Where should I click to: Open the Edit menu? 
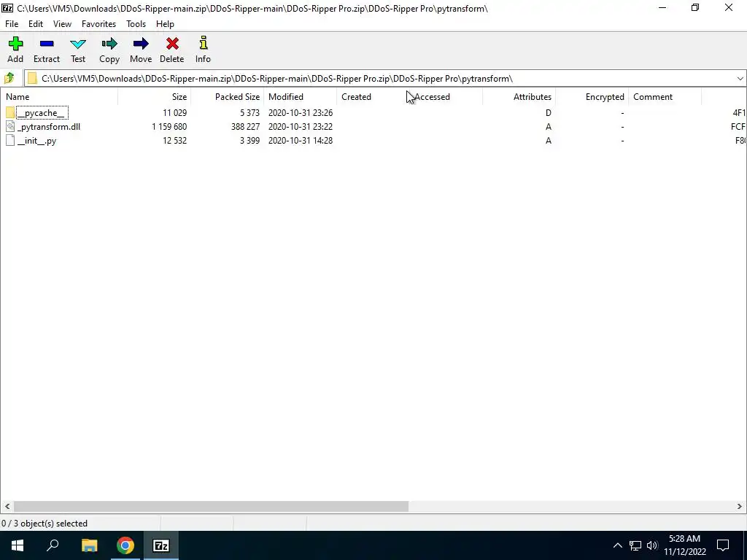36,24
